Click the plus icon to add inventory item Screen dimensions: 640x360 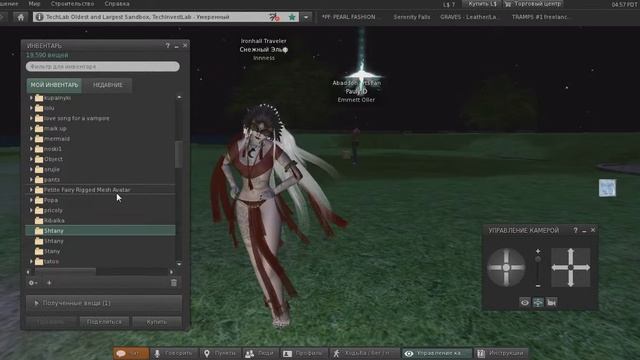click(49, 283)
